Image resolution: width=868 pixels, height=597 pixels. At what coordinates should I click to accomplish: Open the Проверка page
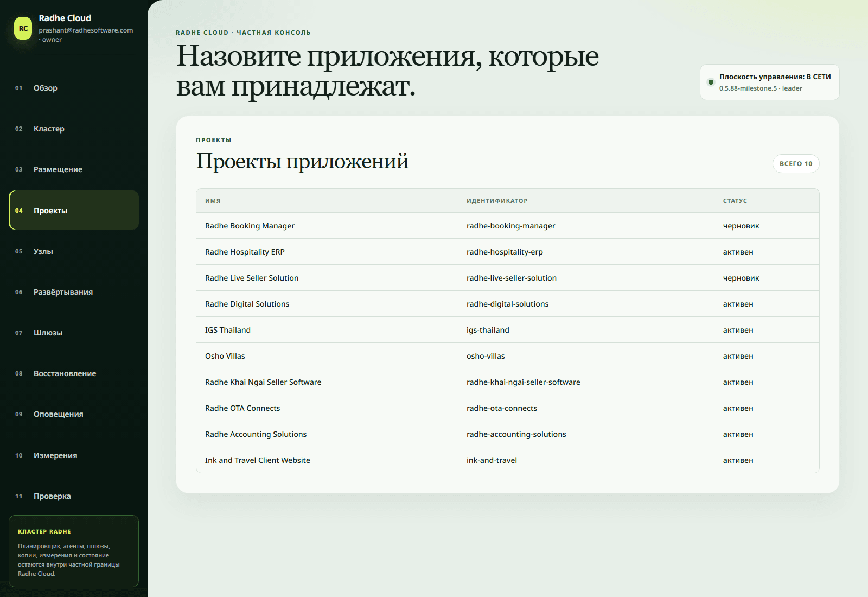coord(74,496)
